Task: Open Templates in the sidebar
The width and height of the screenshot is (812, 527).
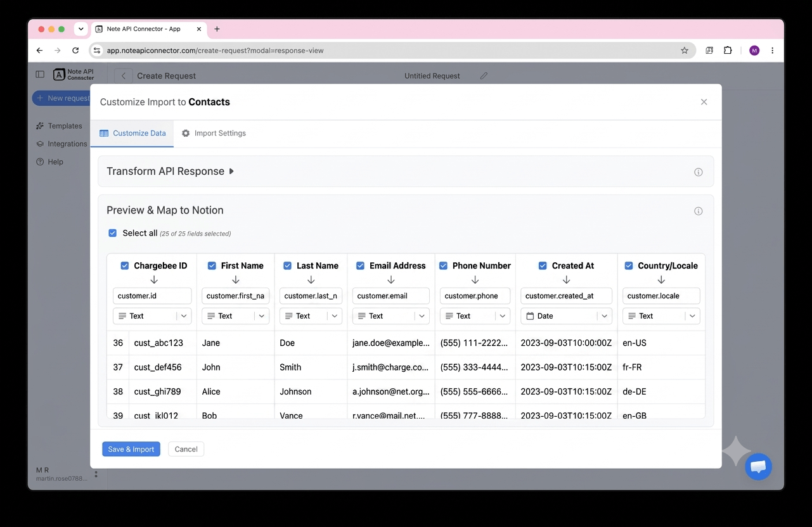Action: click(59, 126)
